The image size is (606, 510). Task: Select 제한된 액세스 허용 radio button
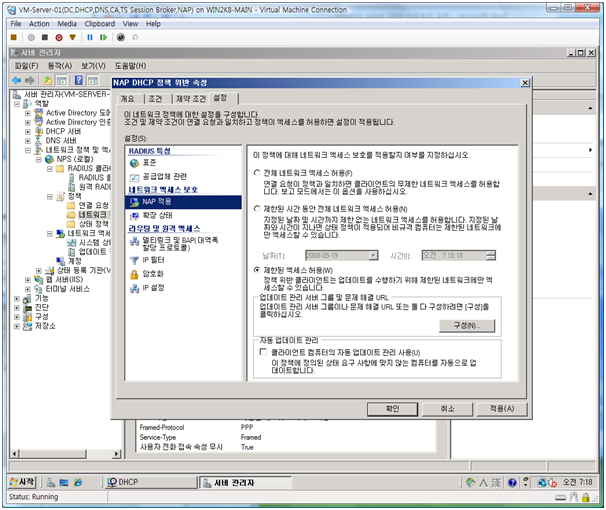(x=257, y=270)
